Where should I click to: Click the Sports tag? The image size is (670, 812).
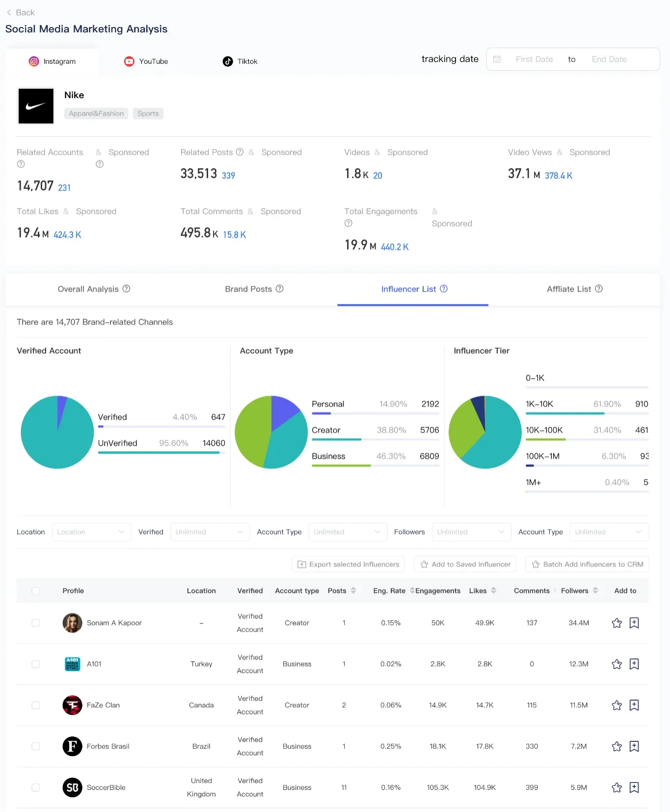(x=148, y=113)
